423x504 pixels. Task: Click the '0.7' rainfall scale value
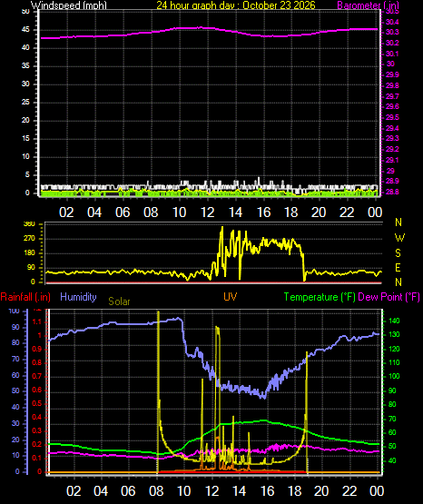37,376
